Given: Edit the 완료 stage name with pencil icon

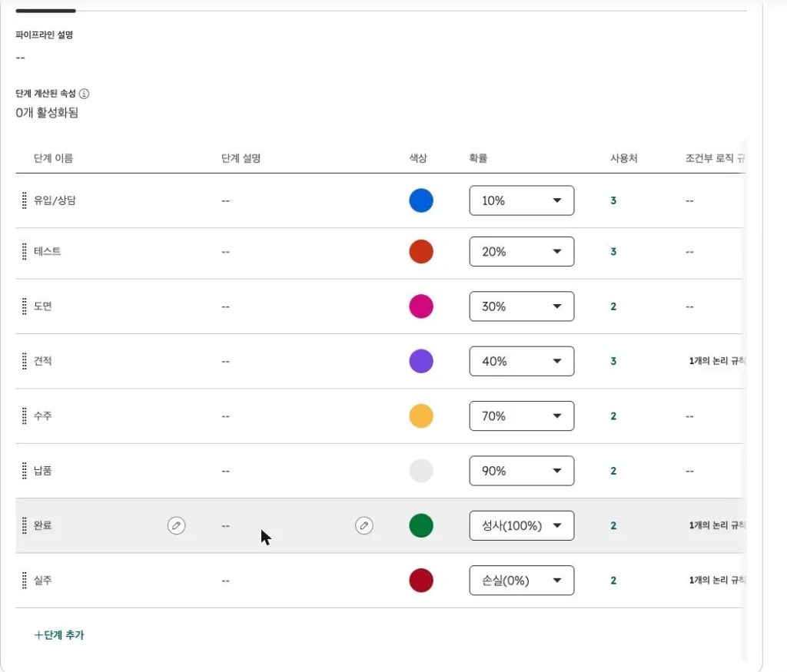Looking at the screenshot, I should point(176,525).
